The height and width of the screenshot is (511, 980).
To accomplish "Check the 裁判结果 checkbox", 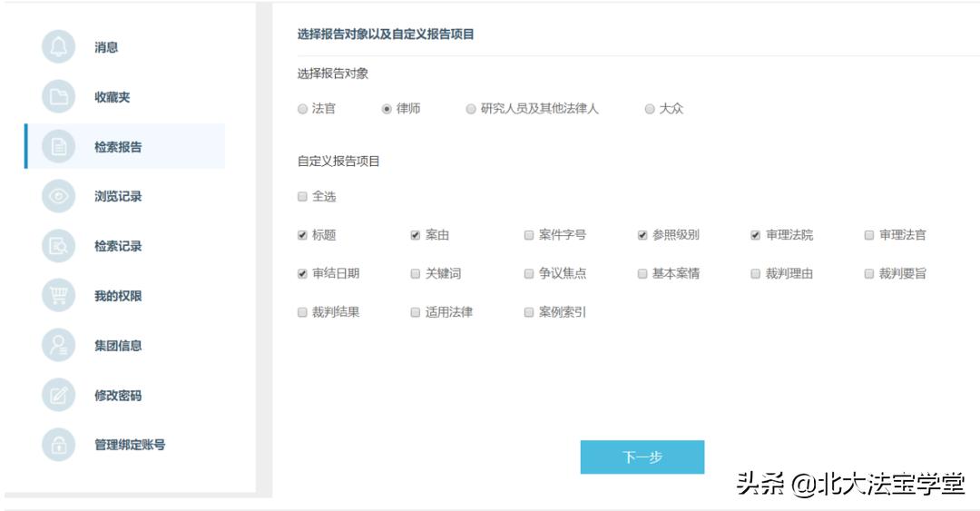I will pos(302,312).
